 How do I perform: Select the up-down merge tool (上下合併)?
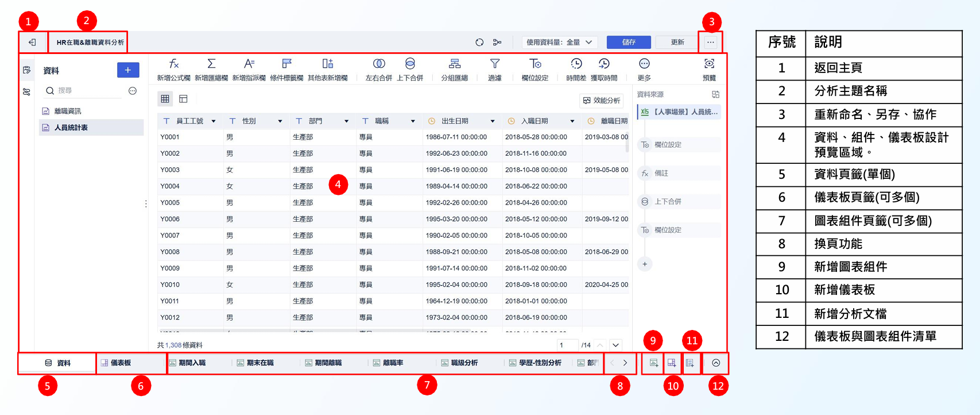(x=410, y=70)
